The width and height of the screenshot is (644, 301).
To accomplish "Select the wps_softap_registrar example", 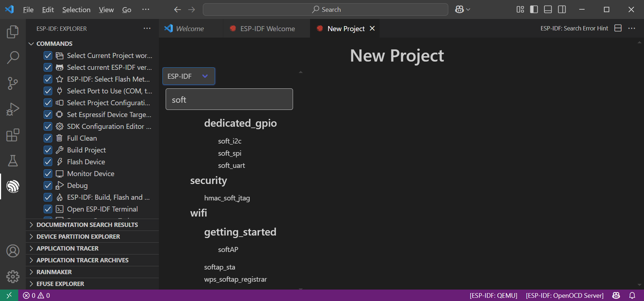I will tap(235, 279).
